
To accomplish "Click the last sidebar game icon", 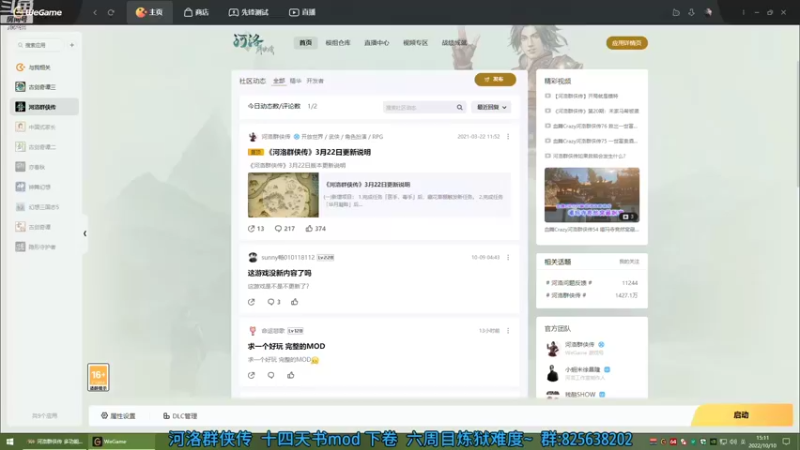I will point(20,246).
